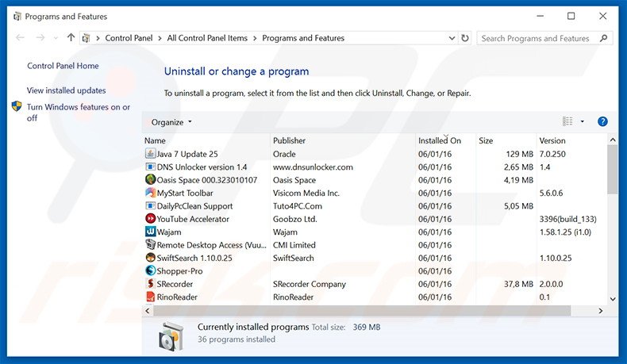Screen dimensions: 627x364
Task: Click the horizontal scrollbar right arrow
Action: coord(600,310)
